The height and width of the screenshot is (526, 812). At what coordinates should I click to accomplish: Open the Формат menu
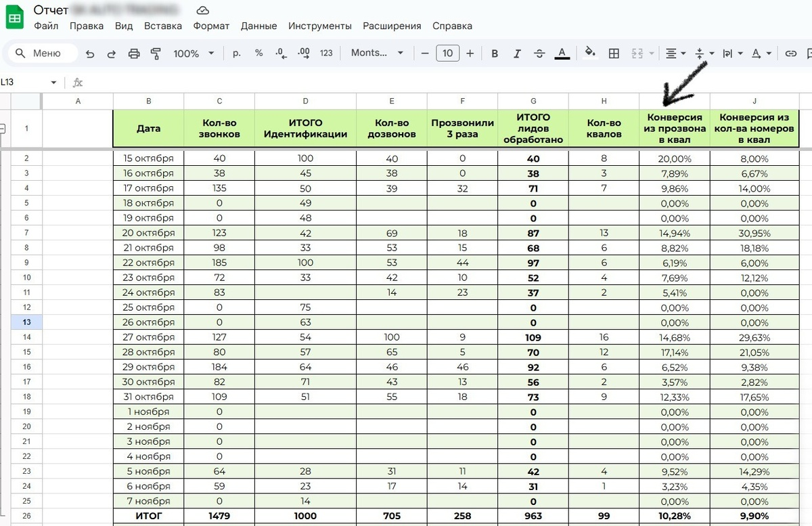pyautogui.click(x=211, y=26)
